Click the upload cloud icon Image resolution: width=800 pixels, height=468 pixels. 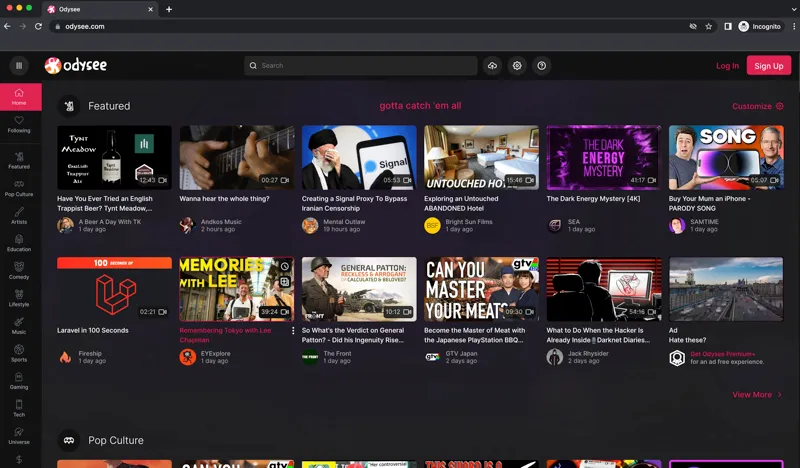[x=492, y=65]
